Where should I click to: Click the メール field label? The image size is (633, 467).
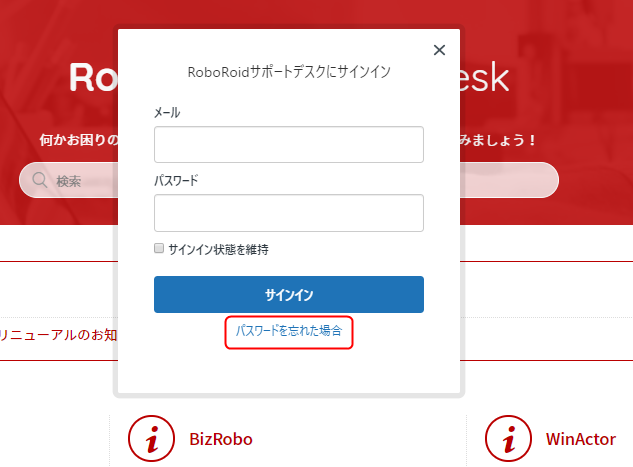(x=167, y=113)
